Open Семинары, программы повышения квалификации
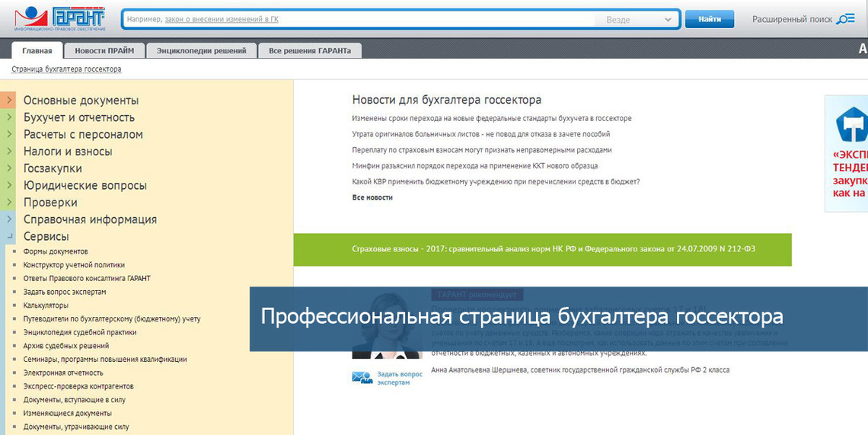Screen dimensions: 868x435 tap(105, 359)
